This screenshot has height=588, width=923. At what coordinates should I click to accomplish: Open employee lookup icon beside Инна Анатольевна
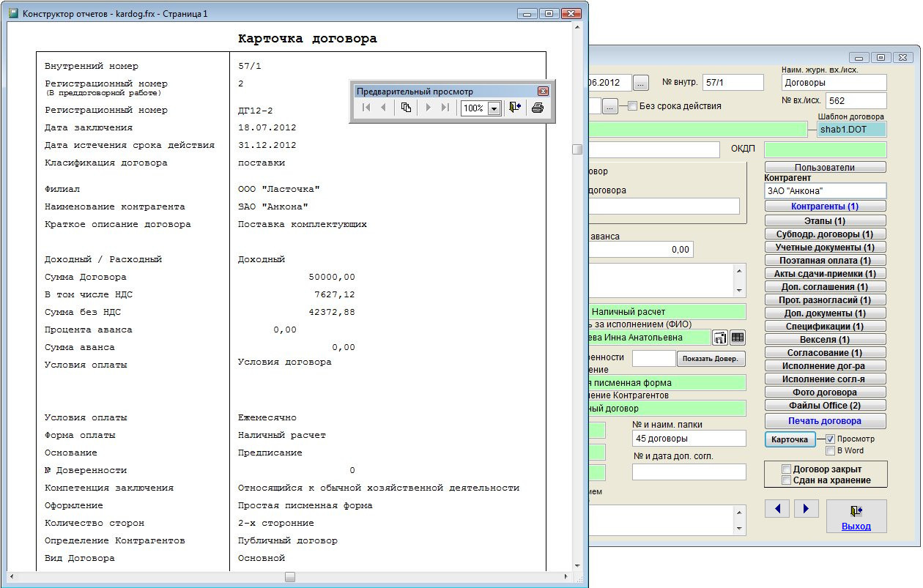point(719,338)
